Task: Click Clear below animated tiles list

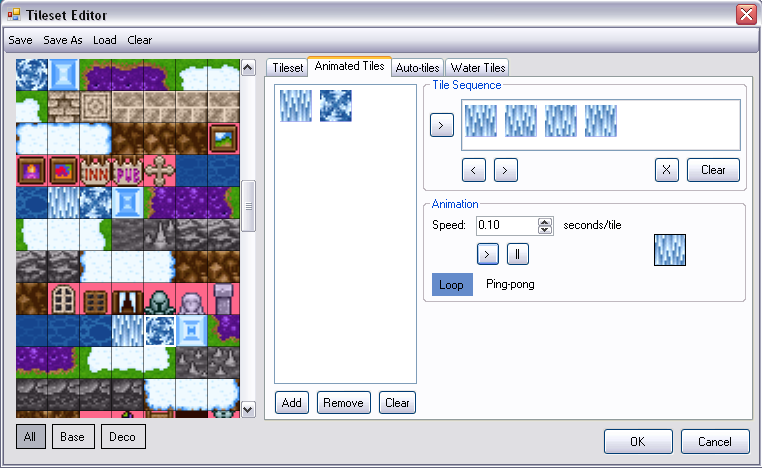Action: point(397,403)
